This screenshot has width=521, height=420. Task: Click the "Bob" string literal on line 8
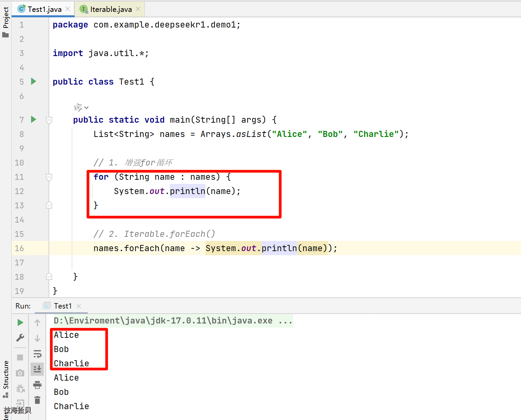[x=330, y=134]
